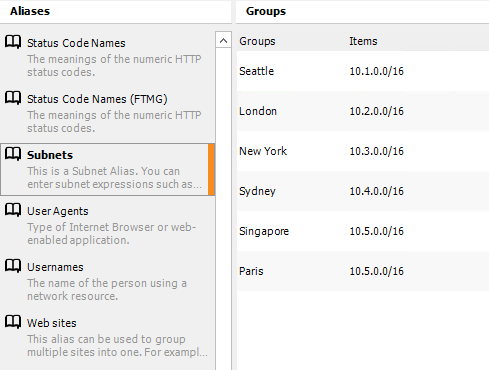Click the scroll up arrow in Aliases list

coord(223,40)
